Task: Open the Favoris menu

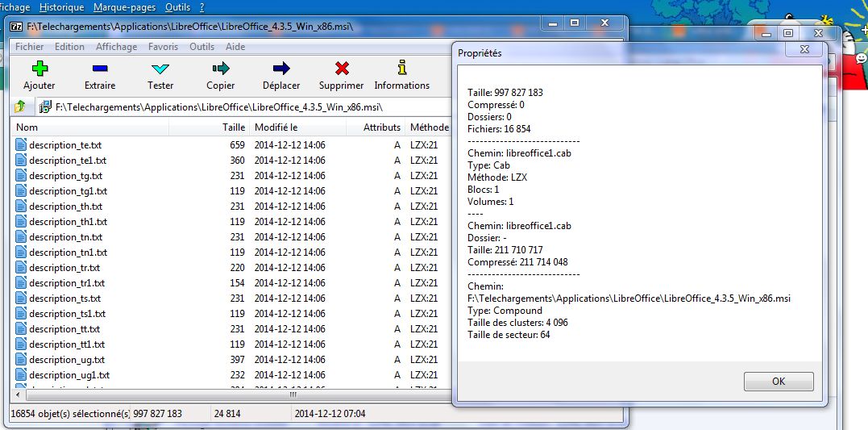Action: pos(163,47)
